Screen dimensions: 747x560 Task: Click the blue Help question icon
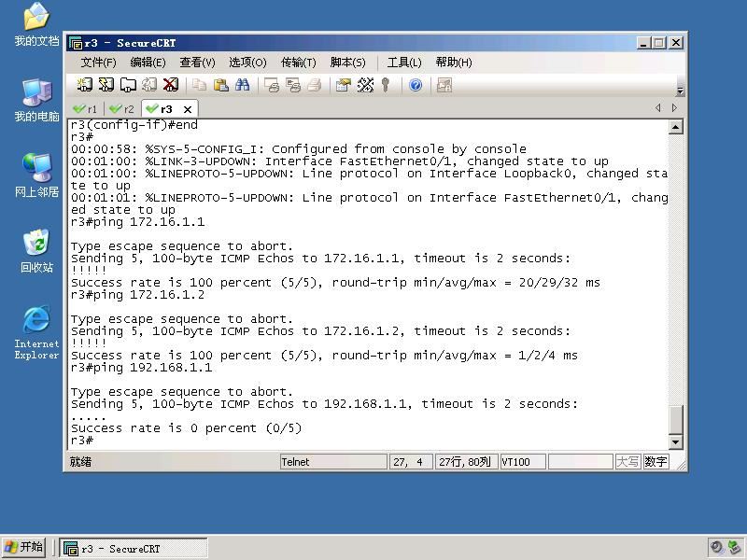(416, 85)
